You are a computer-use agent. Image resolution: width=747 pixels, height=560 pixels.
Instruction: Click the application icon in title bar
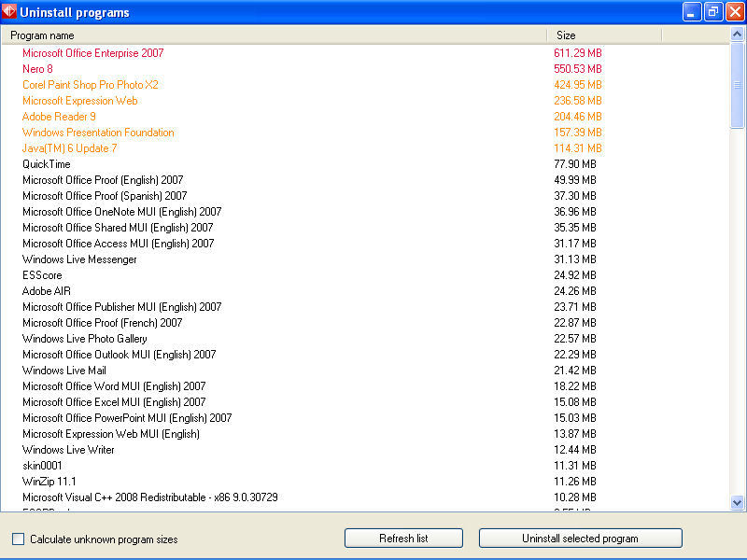pyautogui.click(x=8, y=11)
